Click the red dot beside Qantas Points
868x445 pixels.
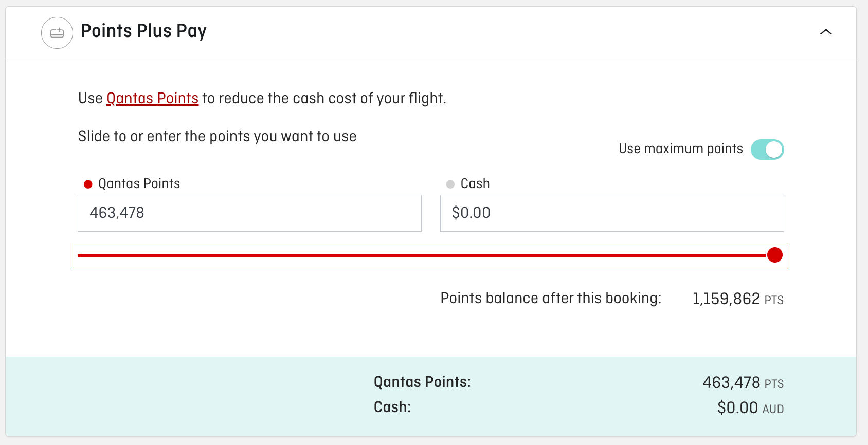(x=88, y=184)
